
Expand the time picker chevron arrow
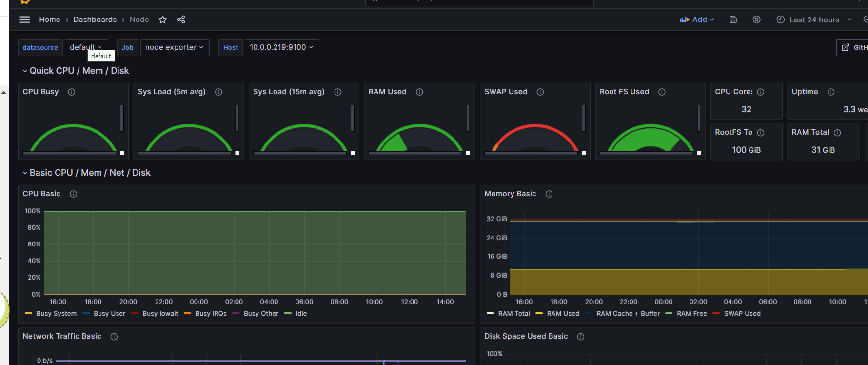point(849,20)
